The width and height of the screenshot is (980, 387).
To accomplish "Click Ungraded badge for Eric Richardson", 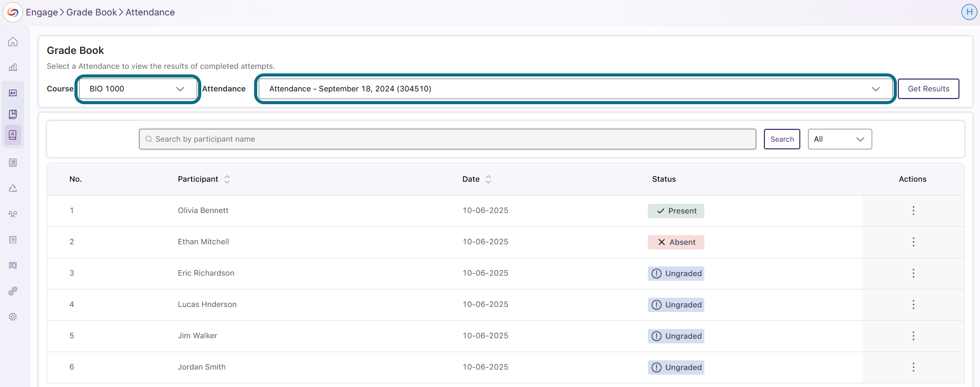I will tap(676, 274).
